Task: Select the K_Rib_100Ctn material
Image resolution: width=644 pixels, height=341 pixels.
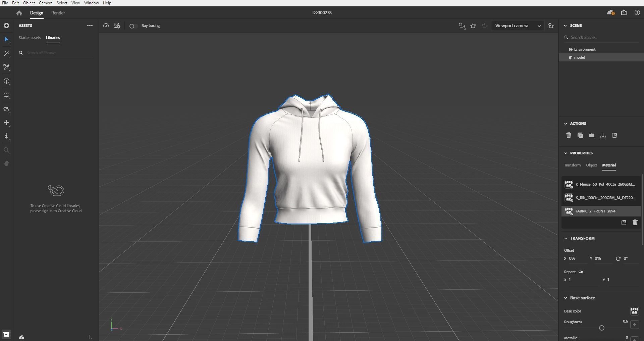Action: pos(601,198)
